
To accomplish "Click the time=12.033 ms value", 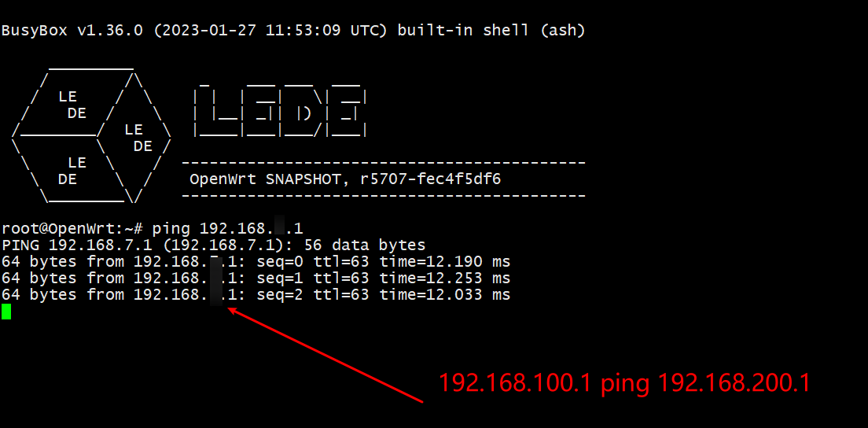I will (x=444, y=294).
